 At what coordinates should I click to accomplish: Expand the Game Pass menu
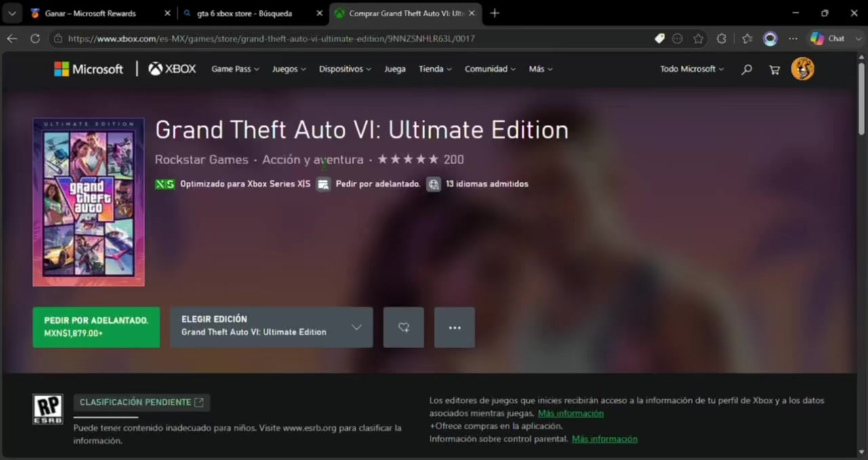[x=235, y=69]
